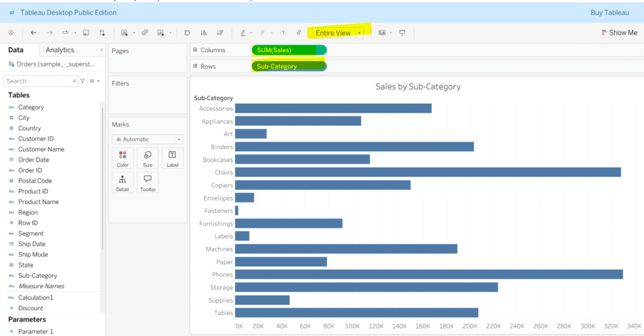Toggle the Fix Axes pin icon
The image size is (644, 336).
(299, 33)
